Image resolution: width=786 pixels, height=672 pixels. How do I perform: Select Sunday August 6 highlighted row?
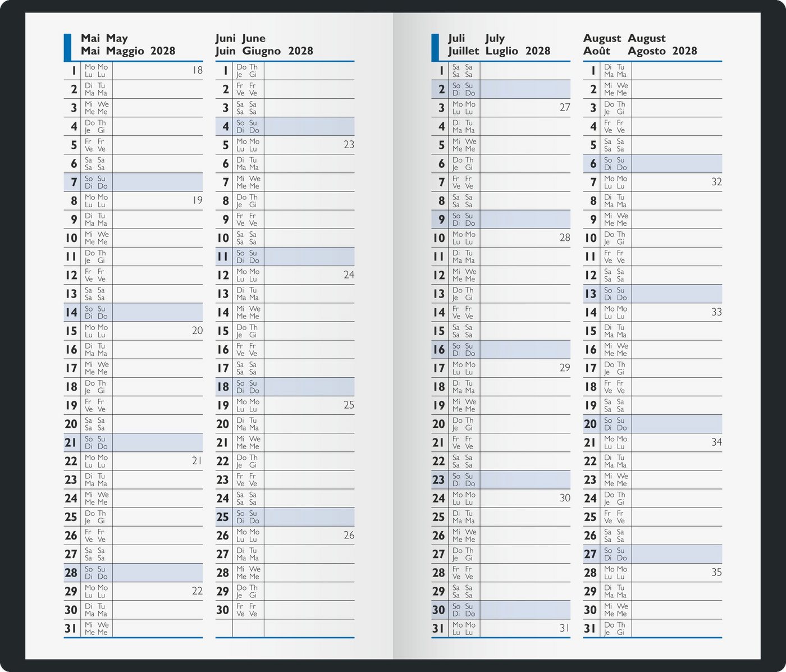pos(652,163)
